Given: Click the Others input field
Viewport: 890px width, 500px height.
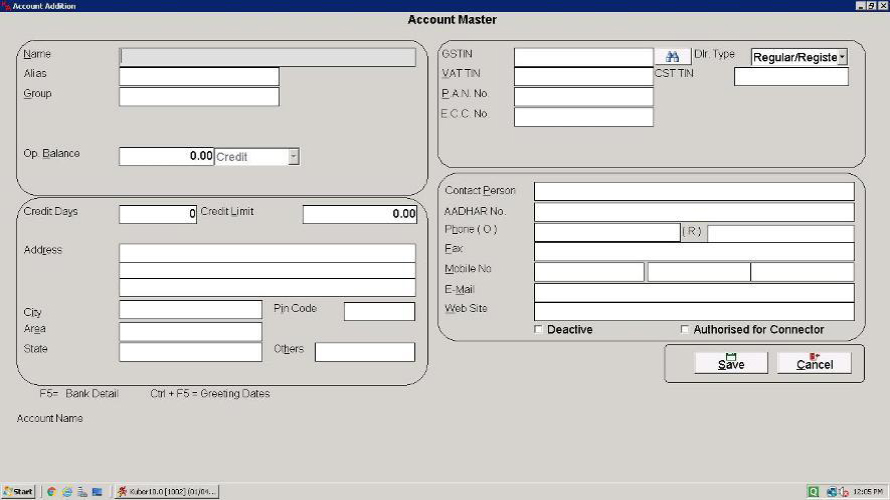Looking at the screenshot, I should pos(365,352).
